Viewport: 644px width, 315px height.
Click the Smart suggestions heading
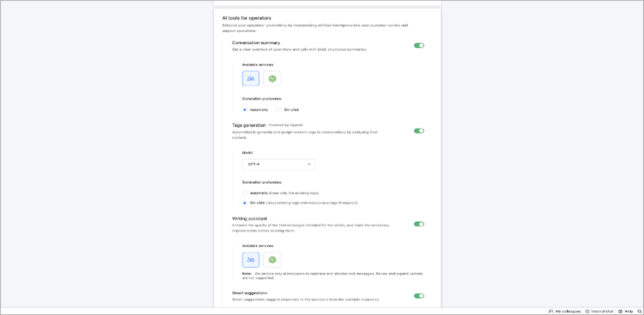(x=250, y=293)
